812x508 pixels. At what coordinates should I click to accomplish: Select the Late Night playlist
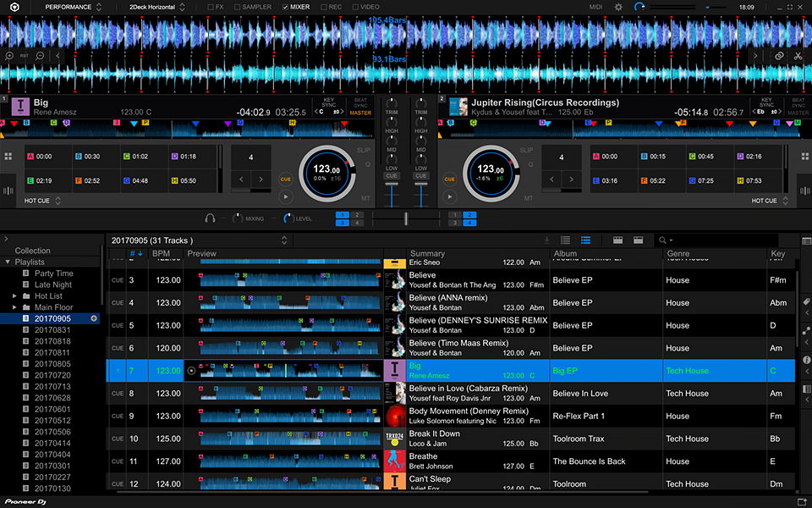pos(53,284)
